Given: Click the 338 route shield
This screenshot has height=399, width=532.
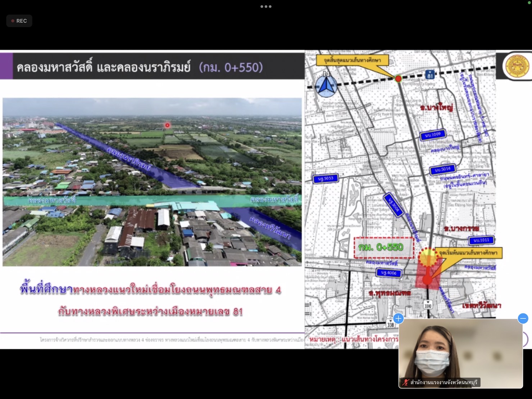Looking at the screenshot, I should (x=390, y=324).
